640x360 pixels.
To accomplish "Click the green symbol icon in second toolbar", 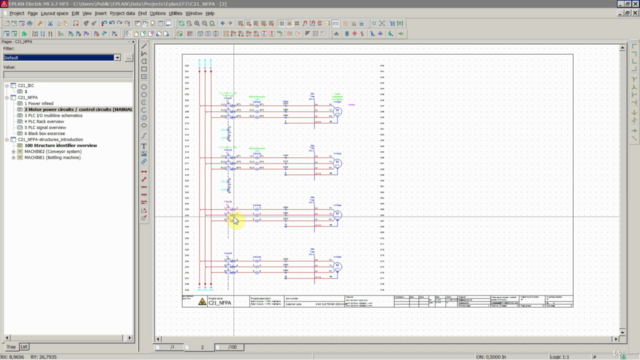I will click(x=24, y=34).
